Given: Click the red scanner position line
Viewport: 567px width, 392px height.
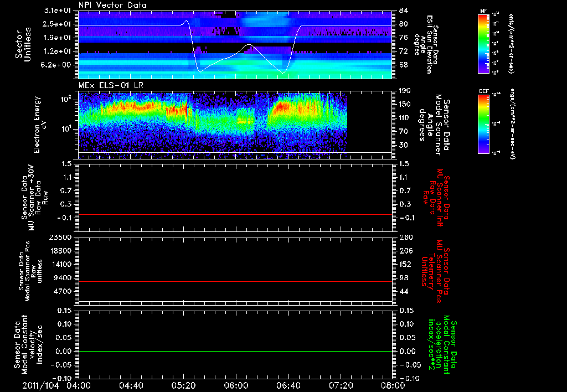Looking at the screenshot, I should (x=235, y=282).
